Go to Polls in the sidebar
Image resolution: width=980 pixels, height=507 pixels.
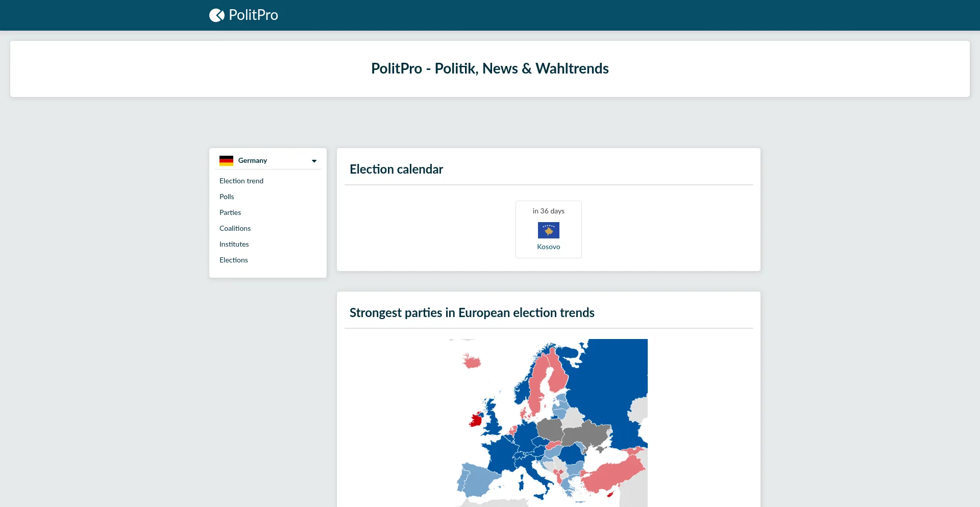[227, 197]
